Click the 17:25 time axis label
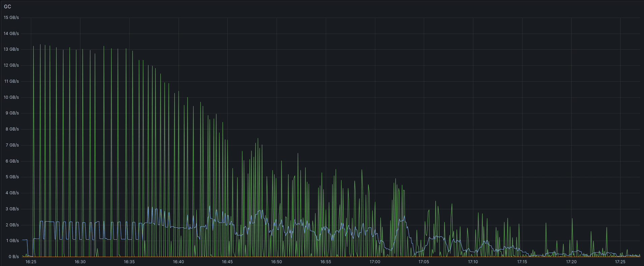The image size is (644, 266). (620, 262)
